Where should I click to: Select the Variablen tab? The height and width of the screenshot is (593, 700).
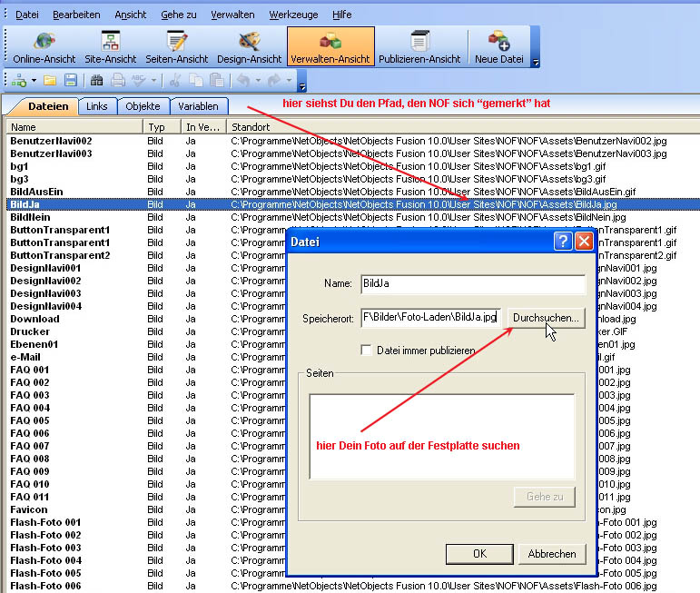198,107
